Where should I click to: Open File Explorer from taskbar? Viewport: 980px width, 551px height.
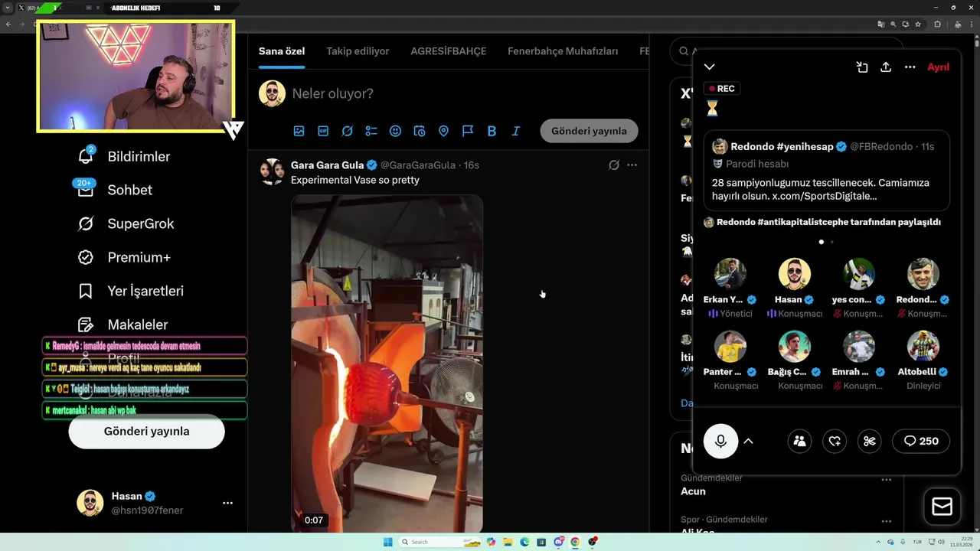508,542
